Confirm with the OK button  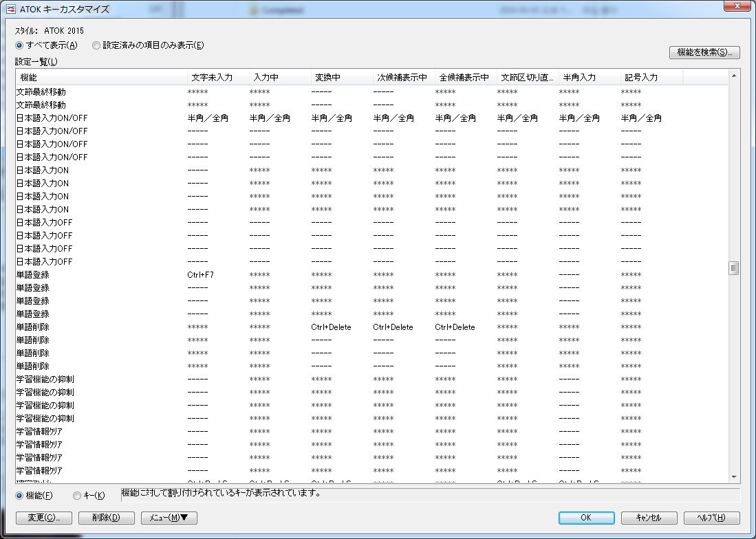(x=586, y=518)
